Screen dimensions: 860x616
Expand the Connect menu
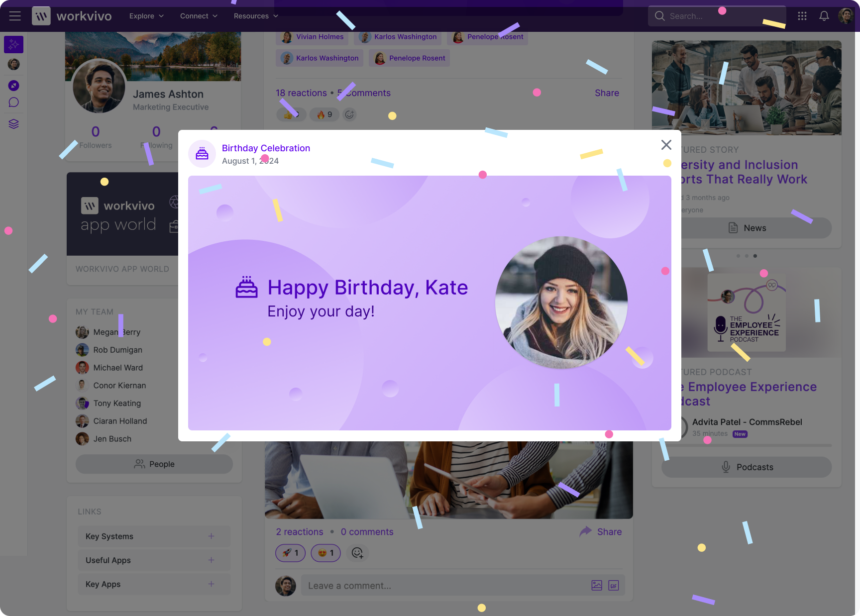click(x=199, y=16)
